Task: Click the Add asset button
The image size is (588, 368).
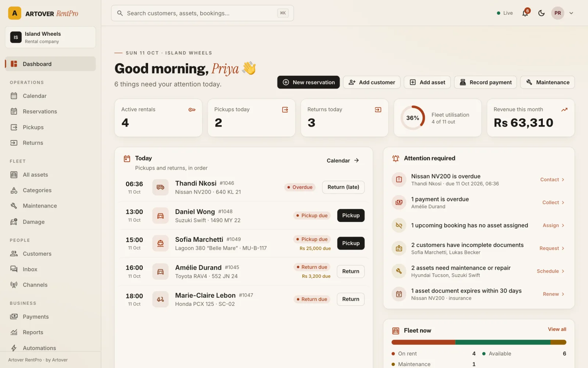Action: (427, 82)
